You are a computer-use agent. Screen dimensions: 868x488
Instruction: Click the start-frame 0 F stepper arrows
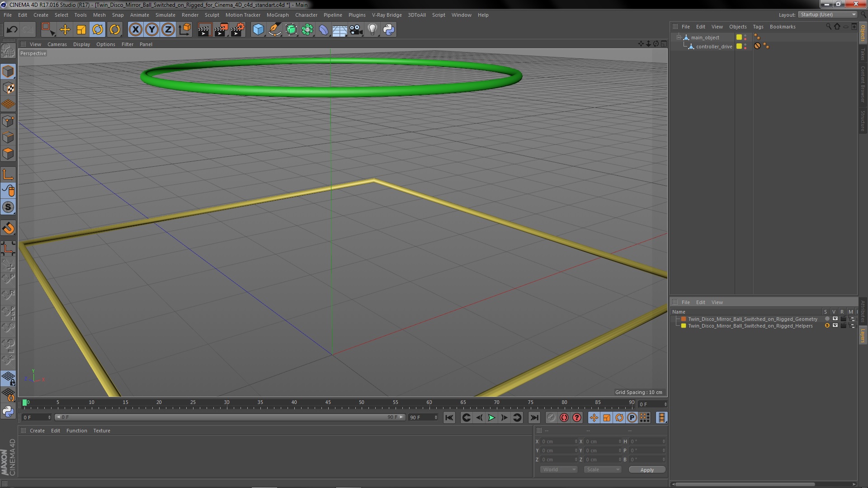(x=49, y=418)
